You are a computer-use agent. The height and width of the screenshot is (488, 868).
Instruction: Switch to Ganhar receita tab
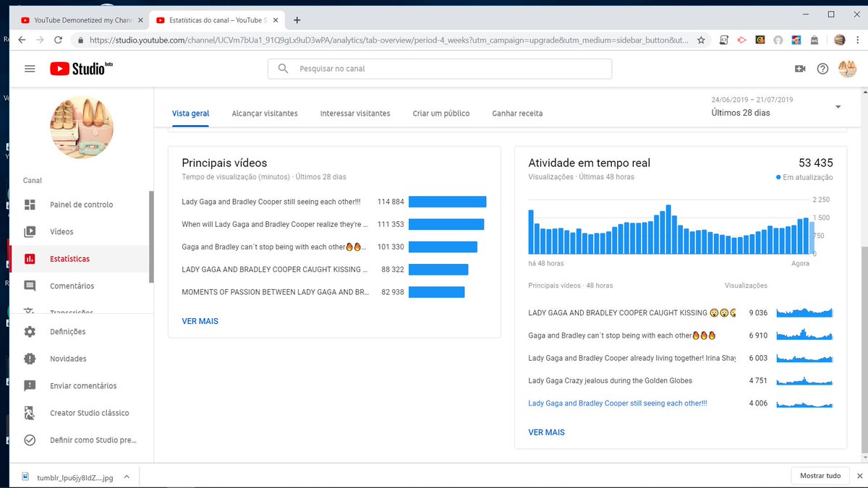(x=517, y=114)
